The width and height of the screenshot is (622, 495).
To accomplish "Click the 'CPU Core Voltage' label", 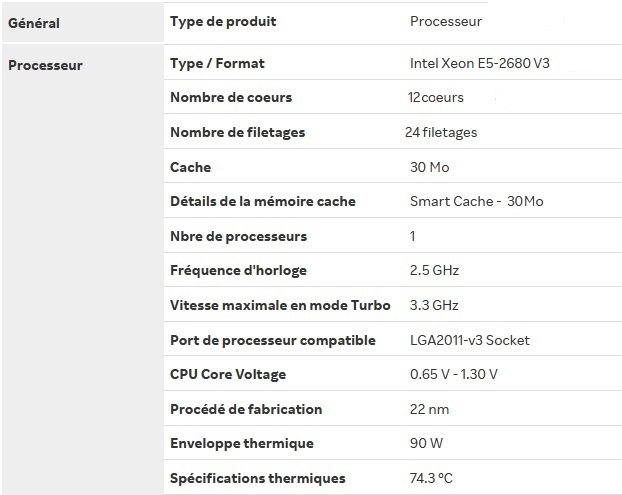I will tap(228, 374).
